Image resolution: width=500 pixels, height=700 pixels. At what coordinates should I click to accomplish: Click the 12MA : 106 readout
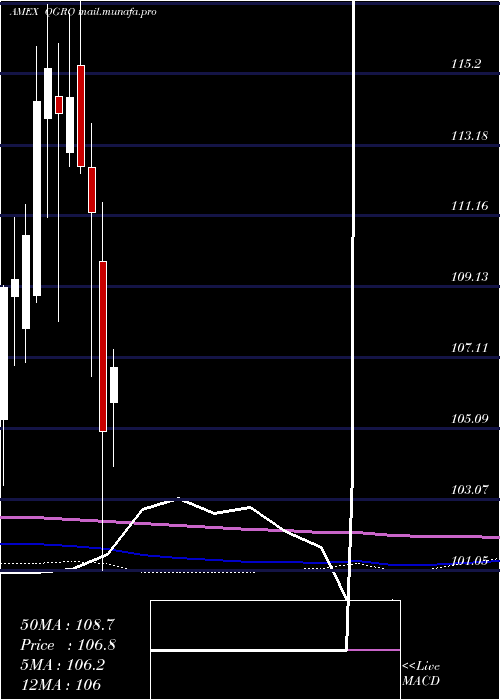tap(60, 684)
